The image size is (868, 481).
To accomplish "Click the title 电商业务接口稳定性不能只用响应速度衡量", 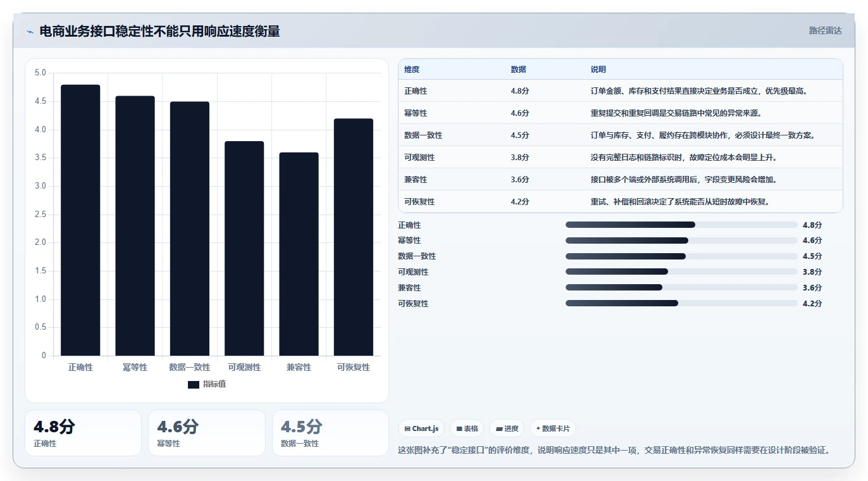I will tap(159, 31).
